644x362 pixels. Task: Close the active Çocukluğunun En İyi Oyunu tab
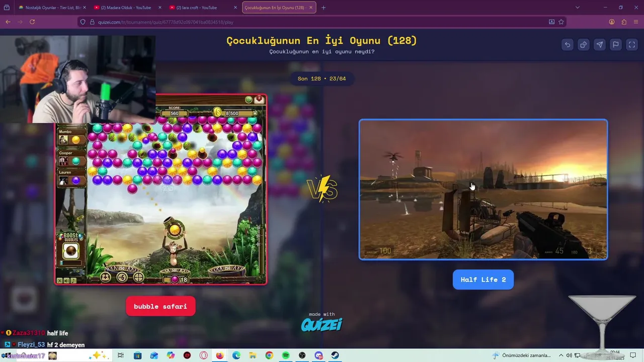pyautogui.click(x=310, y=8)
